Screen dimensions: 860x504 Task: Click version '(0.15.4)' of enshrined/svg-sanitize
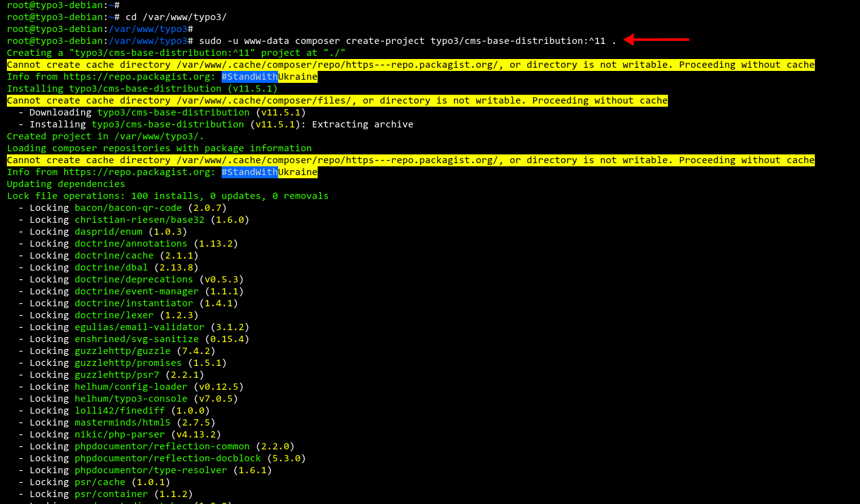pos(227,339)
